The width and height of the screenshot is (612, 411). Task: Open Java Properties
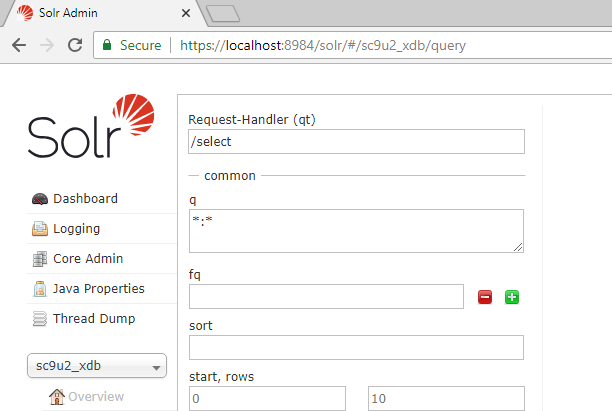101,289
